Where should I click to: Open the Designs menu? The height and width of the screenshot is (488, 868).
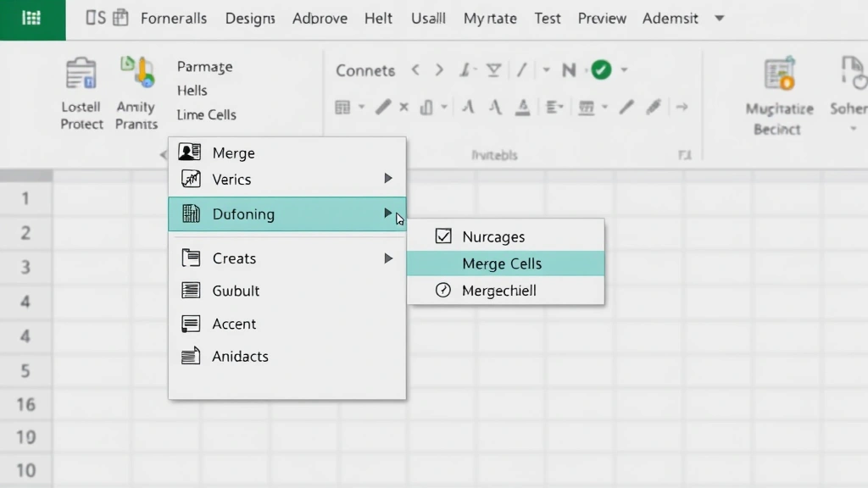pos(250,18)
